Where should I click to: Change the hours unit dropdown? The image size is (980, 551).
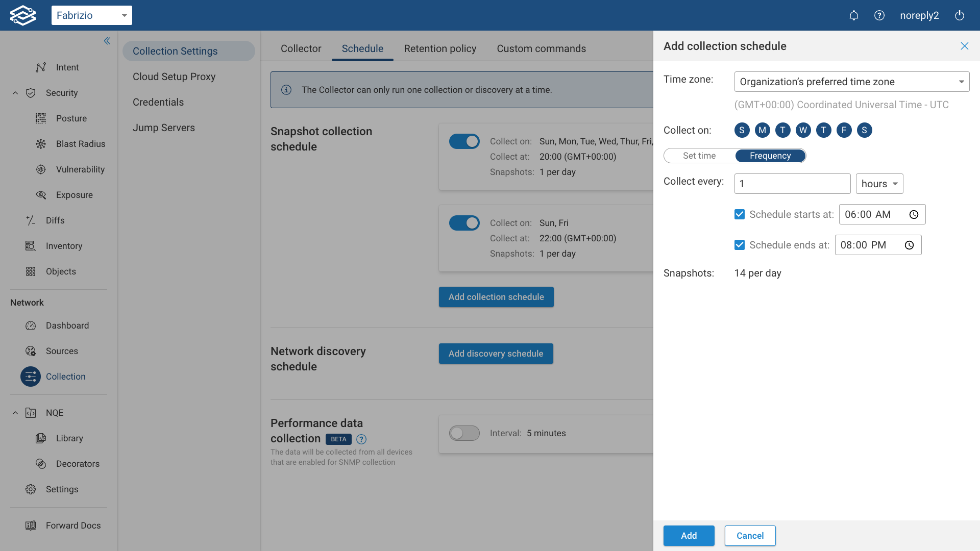pyautogui.click(x=879, y=184)
